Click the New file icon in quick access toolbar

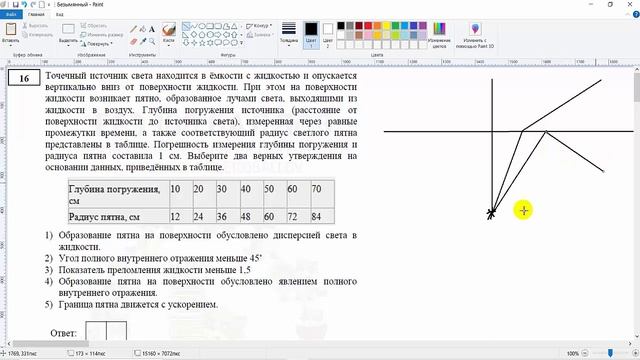pyautogui.click(x=41, y=4)
